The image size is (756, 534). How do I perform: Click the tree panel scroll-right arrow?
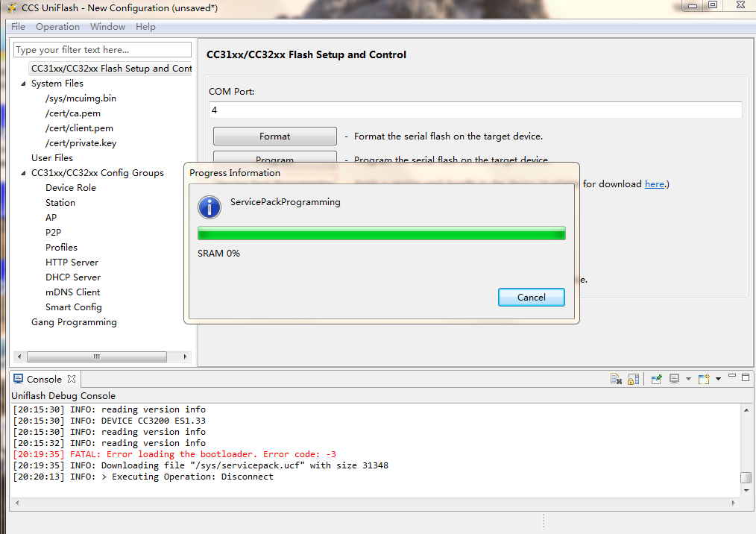coord(185,357)
